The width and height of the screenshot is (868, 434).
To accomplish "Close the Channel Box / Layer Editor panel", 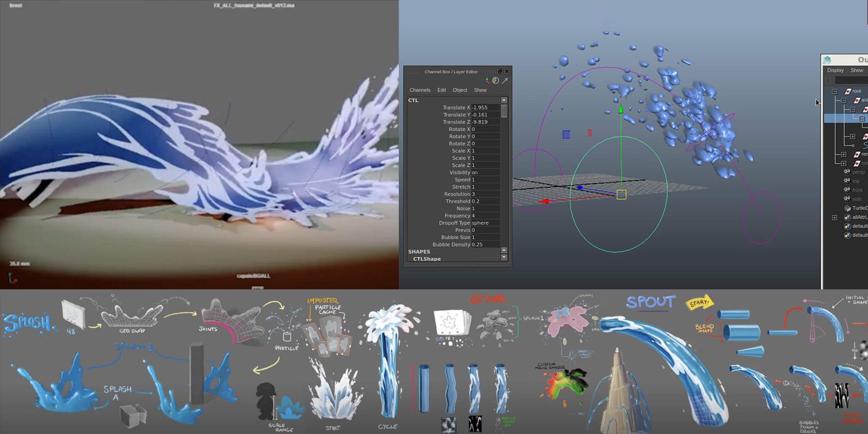I will coord(506,71).
